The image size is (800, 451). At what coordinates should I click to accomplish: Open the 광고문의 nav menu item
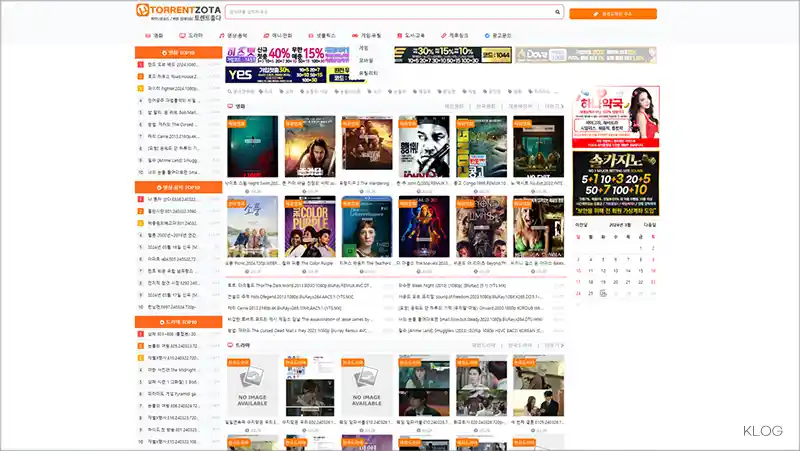pyautogui.click(x=498, y=36)
